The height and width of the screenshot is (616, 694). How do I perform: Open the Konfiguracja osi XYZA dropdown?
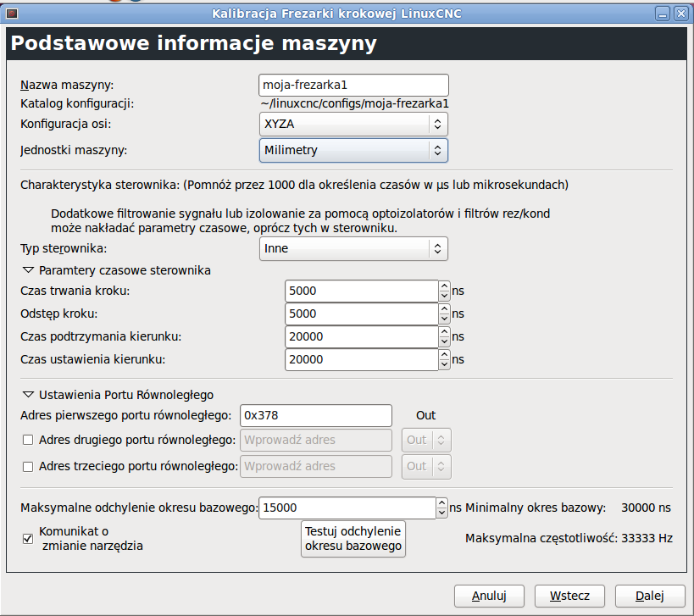pyautogui.click(x=353, y=124)
